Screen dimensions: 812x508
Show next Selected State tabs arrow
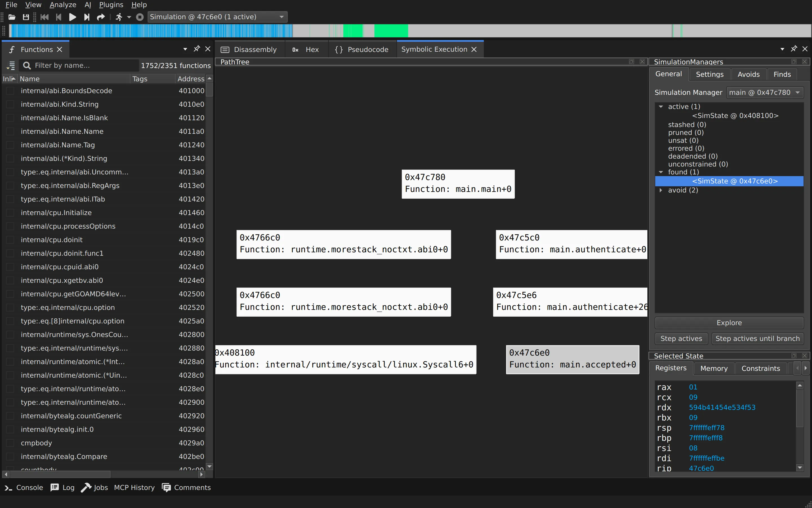806,368
